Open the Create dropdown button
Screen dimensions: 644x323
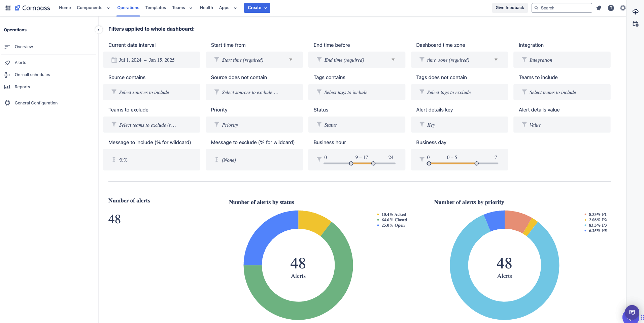[x=257, y=8]
